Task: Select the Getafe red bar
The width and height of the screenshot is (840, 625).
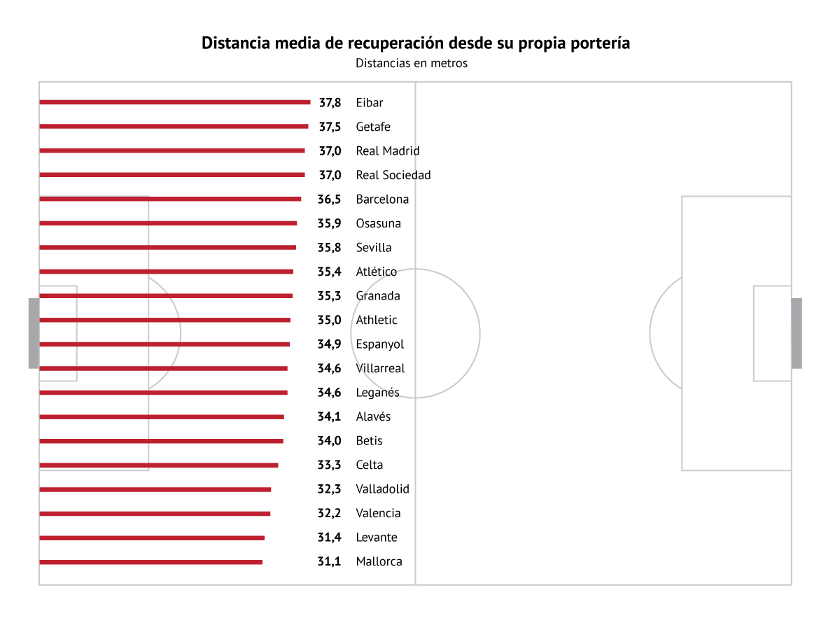Action: pos(174,127)
